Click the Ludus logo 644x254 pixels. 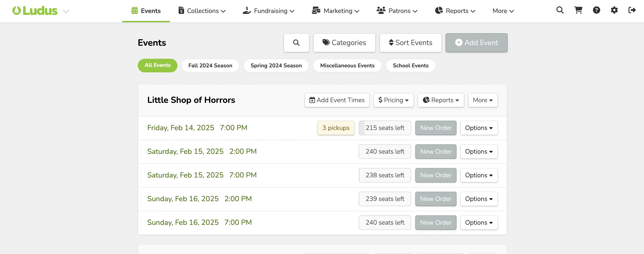click(x=35, y=11)
